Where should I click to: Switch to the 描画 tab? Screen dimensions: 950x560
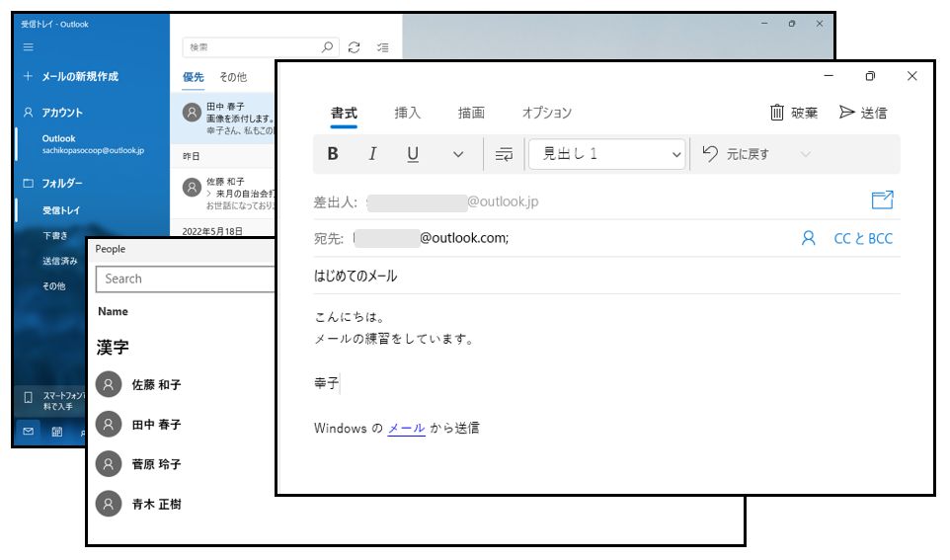point(471,113)
